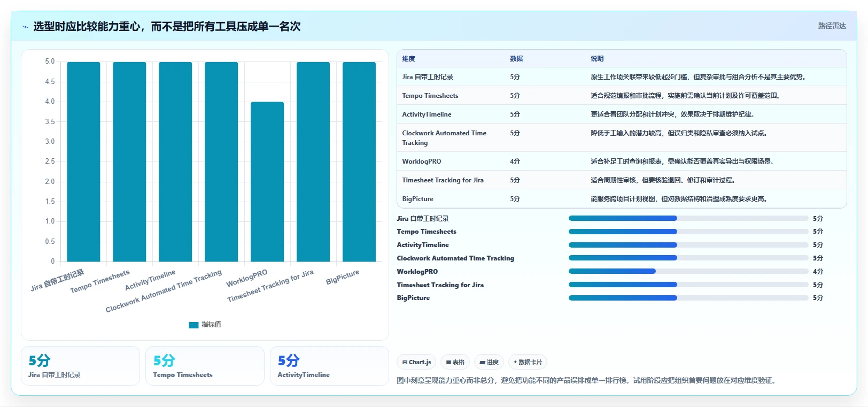Click the 路径雷达 label
This screenshot has width=868, height=407.
(832, 26)
